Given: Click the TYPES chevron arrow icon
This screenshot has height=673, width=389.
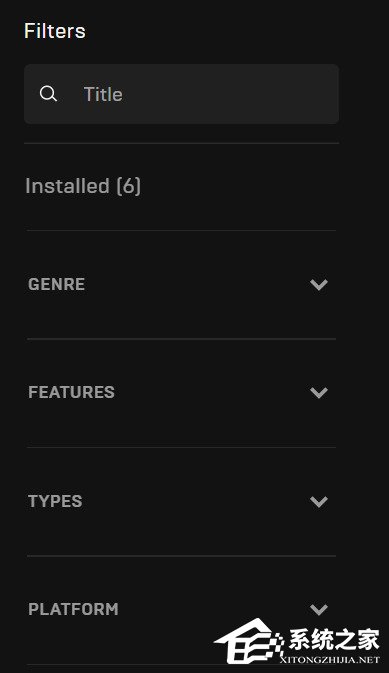Looking at the screenshot, I should click(x=319, y=501).
